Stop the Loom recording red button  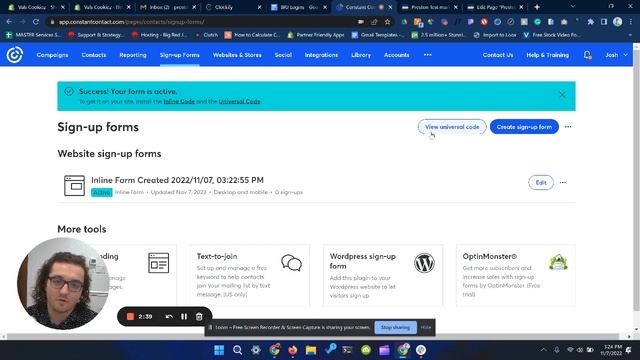pos(130,316)
